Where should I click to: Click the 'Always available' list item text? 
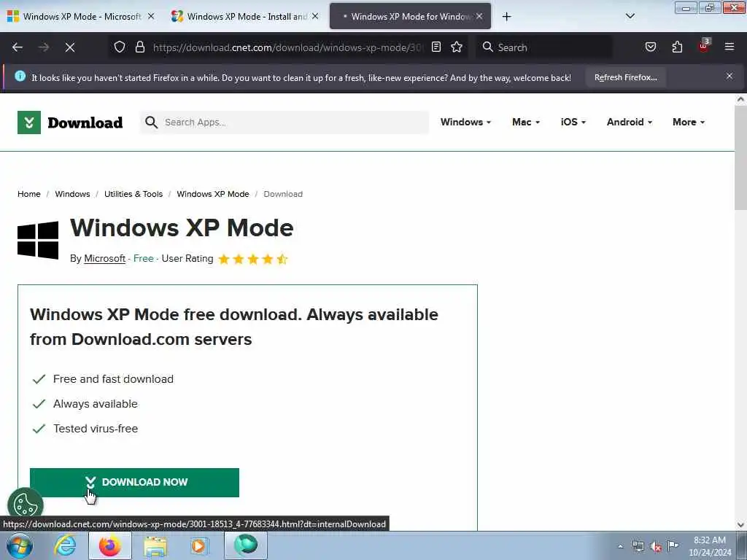(96, 404)
